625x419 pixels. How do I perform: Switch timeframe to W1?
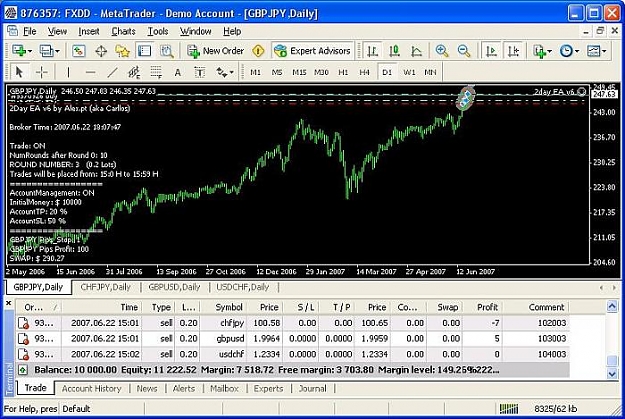coord(409,72)
